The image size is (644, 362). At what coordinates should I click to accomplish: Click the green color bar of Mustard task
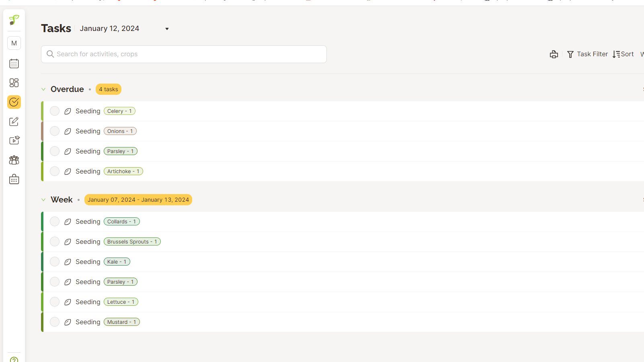(42, 322)
